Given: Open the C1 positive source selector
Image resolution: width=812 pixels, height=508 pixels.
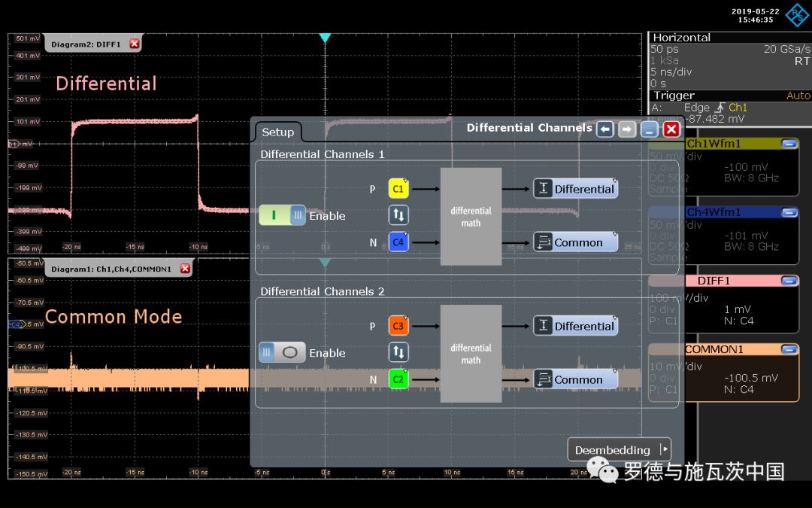Looking at the screenshot, I should tap(398, 189).
